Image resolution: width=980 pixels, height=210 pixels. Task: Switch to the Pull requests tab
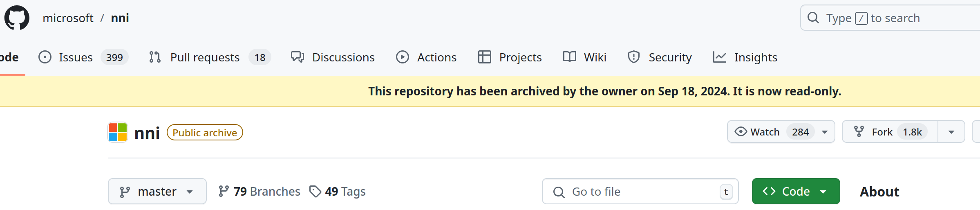(205, 57)
